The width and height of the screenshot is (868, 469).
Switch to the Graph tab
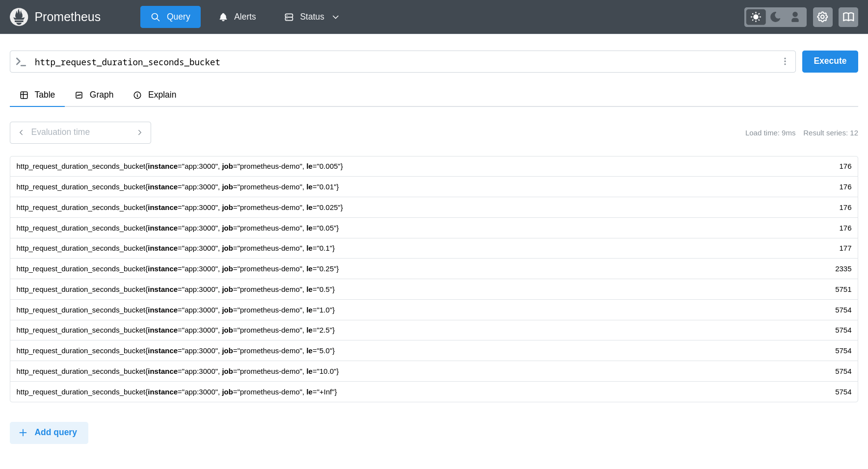coord(94,95)
